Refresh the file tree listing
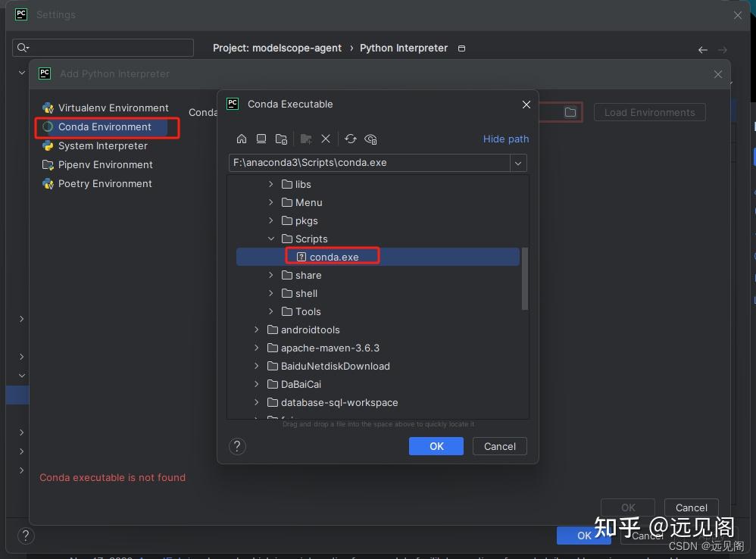The height and width of the screenshot is (559, 756). point(351,139)
